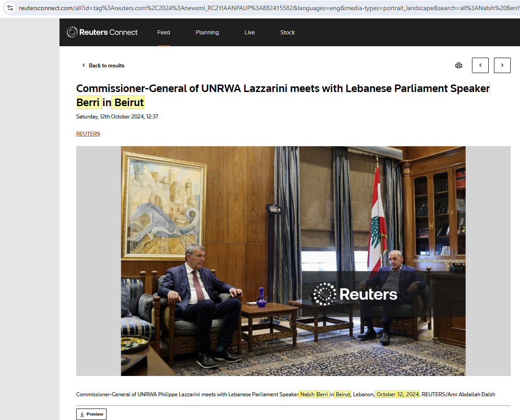Image resolution: width=520 pixels, height=420 pixels.
Task: Go to the previous item with left arrow
Action: click(480, 65)
